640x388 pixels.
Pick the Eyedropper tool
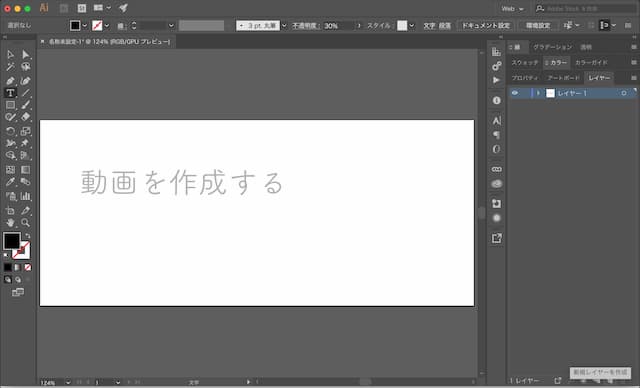(x=10, y=182)
